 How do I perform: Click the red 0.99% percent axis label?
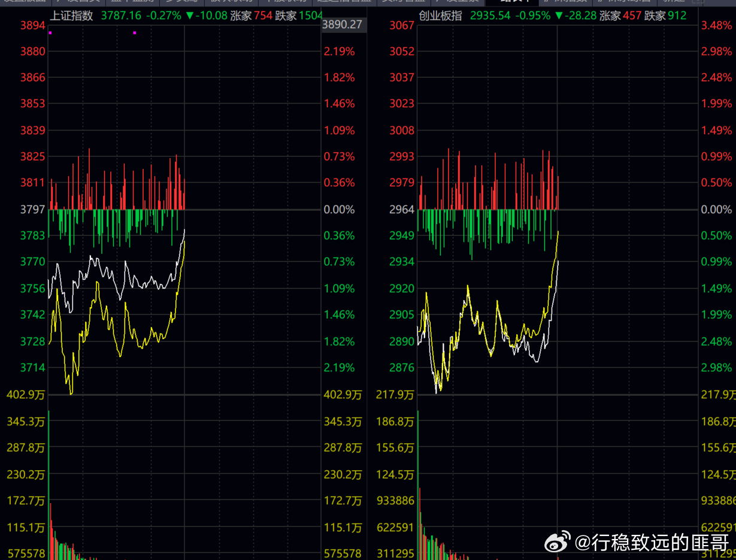pyautogui.click(x=716, y=157)
